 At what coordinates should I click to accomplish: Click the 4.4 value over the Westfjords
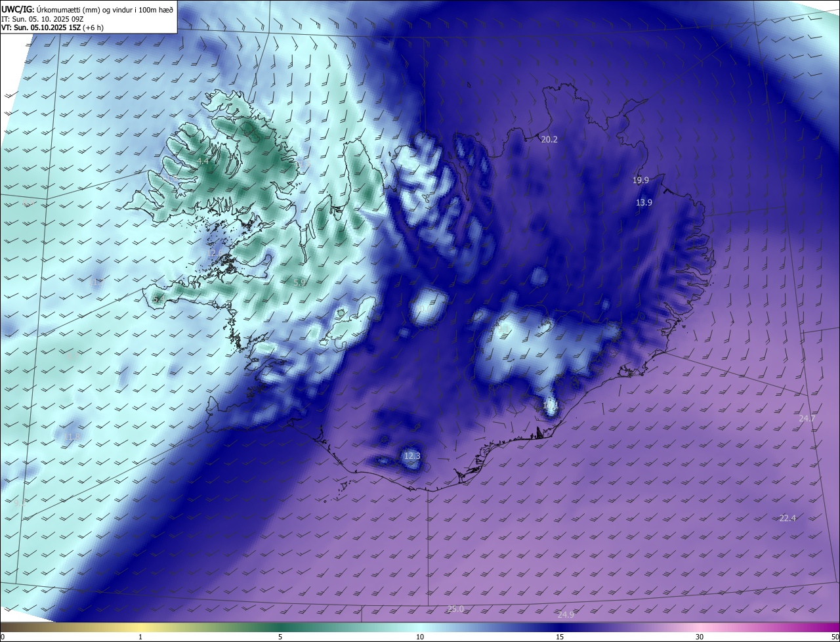[203, 161]
